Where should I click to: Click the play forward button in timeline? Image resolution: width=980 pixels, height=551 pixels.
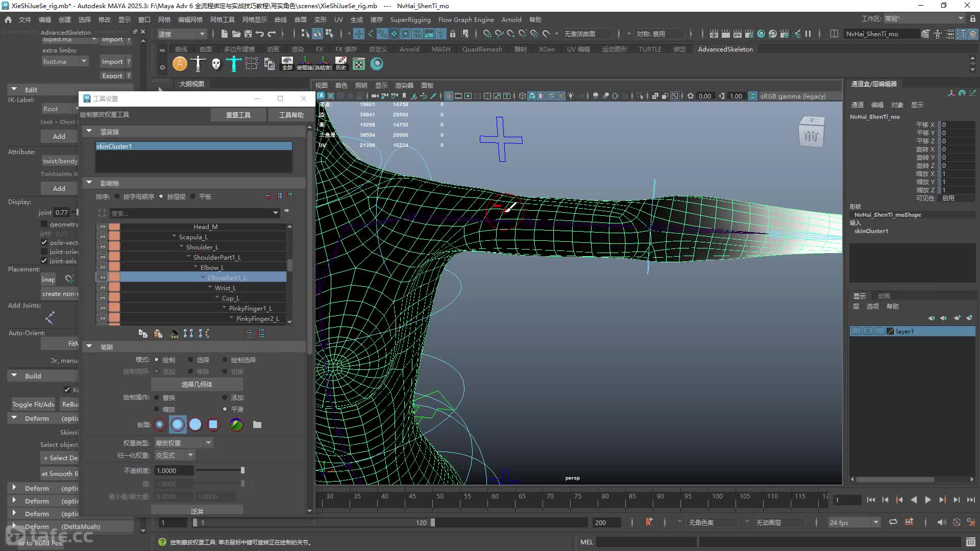pyautogui.click(x=928, y=500)
